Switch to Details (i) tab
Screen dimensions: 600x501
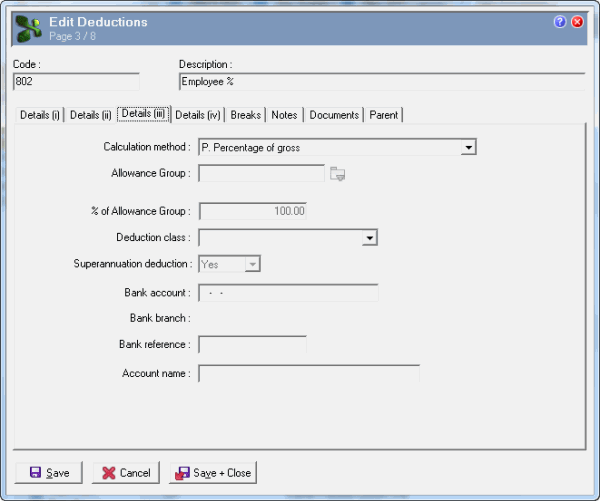(x=39, y=115)
